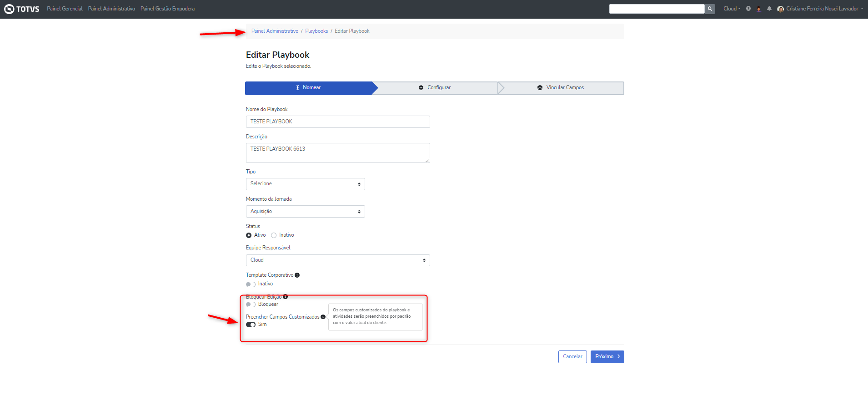Click the Nome do Playbook text field

[x=338, y=122]
